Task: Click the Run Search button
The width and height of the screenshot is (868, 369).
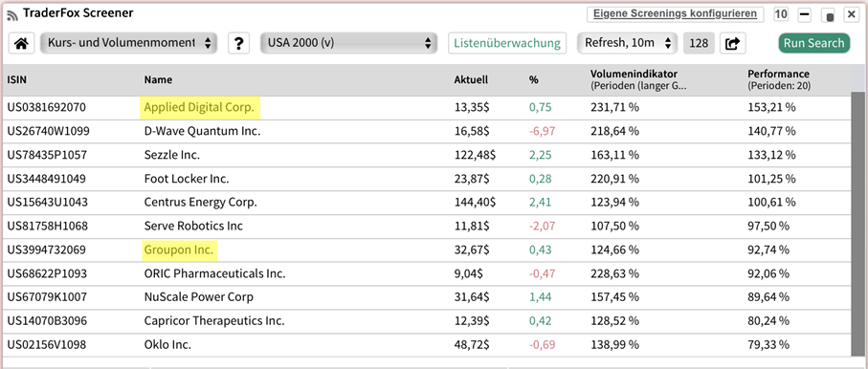Action: click(813, 43)
